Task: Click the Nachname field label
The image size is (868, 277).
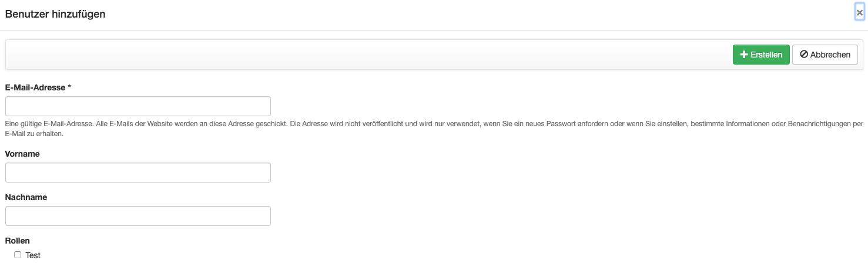Action: [x=26, y=197]
